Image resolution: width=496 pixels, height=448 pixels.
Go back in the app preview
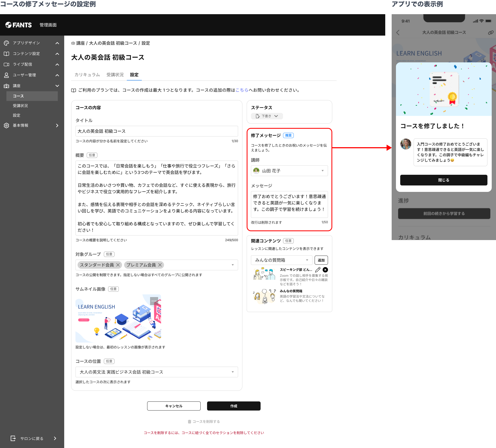[398, 33]
